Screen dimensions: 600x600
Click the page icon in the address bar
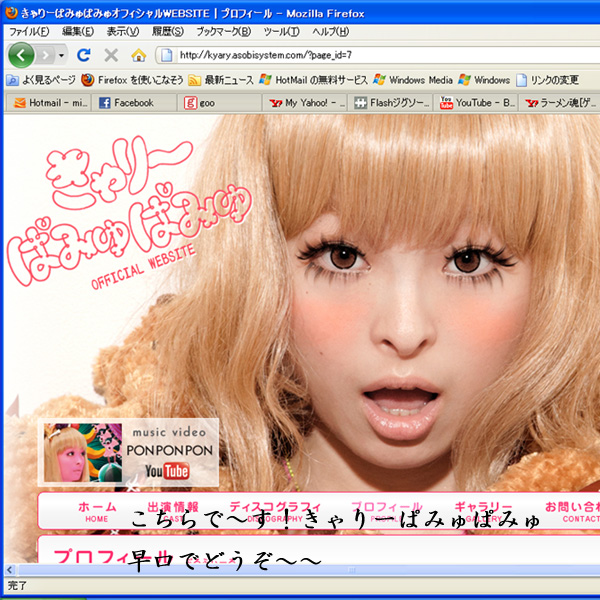point(166,55)
